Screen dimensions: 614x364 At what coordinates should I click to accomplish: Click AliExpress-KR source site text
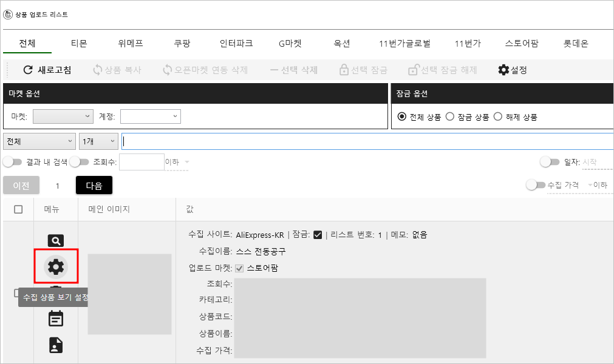(x=260, y=235)
